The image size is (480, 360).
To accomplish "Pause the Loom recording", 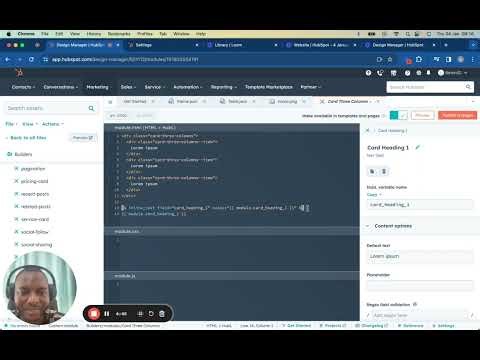I will (x=107, y=314).
